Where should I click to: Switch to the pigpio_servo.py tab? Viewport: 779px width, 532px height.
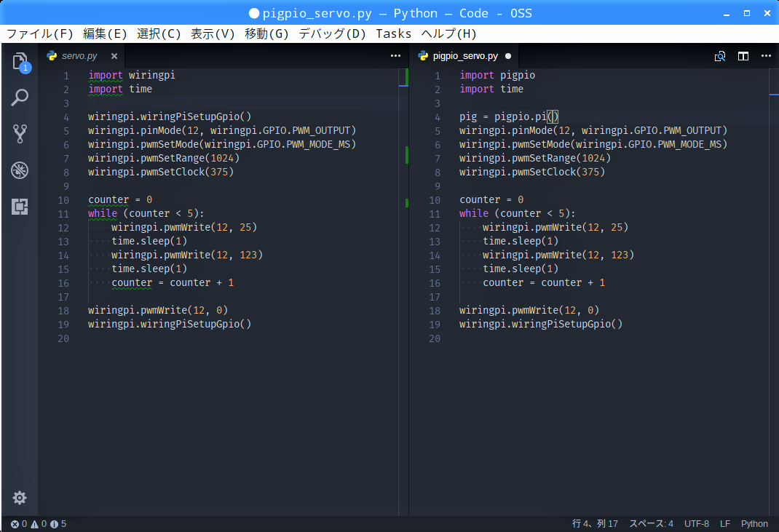tap(464, 56)
